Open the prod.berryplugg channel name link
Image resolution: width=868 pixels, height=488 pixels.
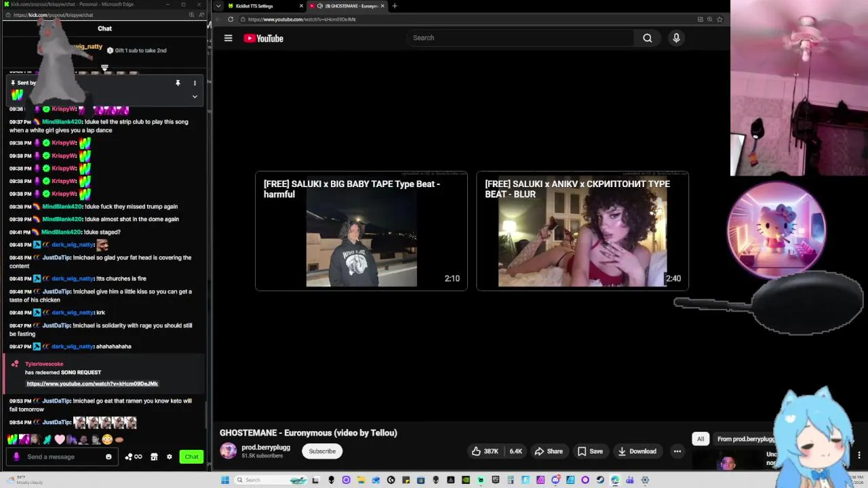266,447
